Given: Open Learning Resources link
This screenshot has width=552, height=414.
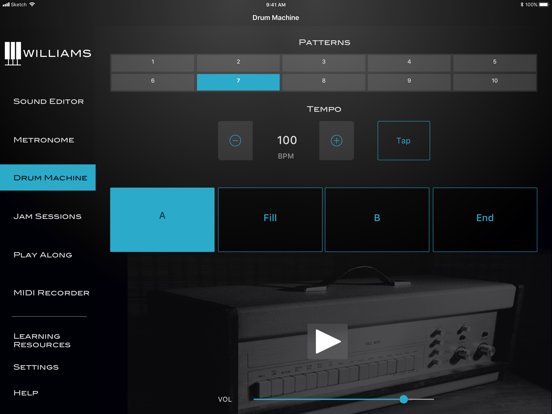Looking at the screenshot, I should click(42, 340).
